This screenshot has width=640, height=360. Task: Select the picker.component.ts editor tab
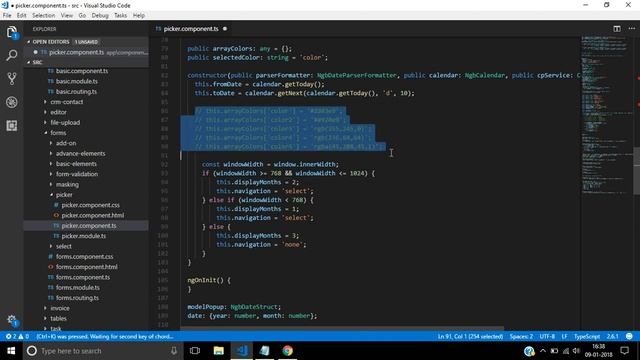[x=191, y=29]
